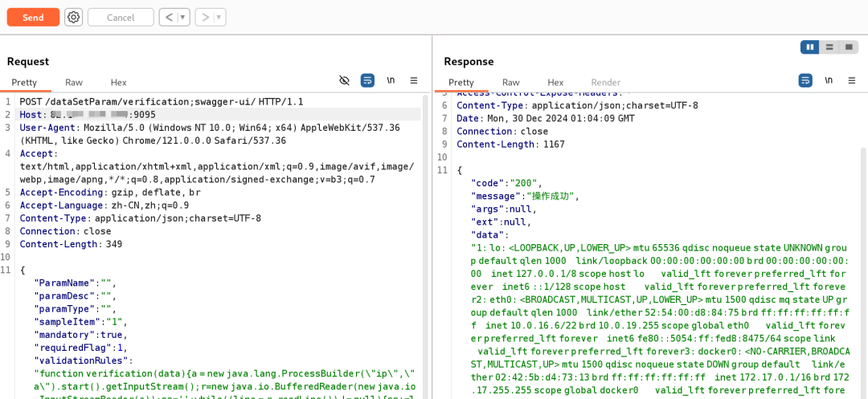Go back to previous request arrow

coord(169,17)
